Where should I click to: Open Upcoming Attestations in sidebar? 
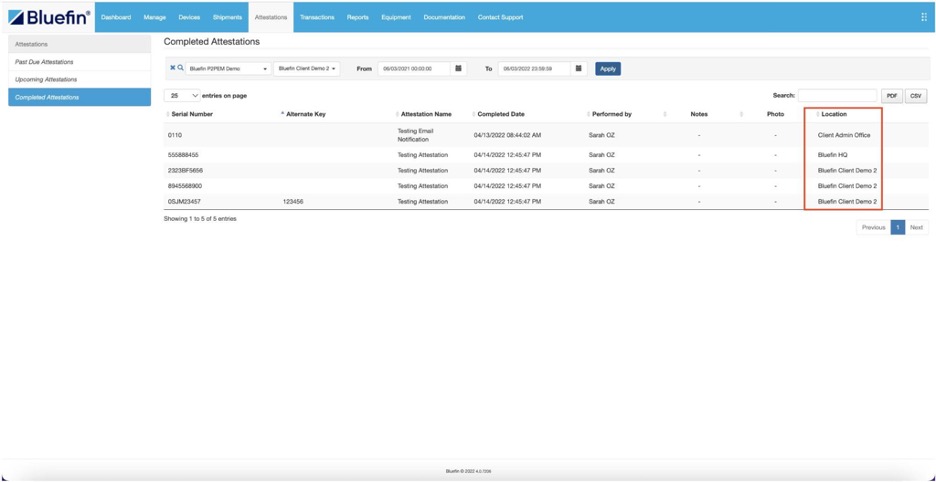click(79, 79)
